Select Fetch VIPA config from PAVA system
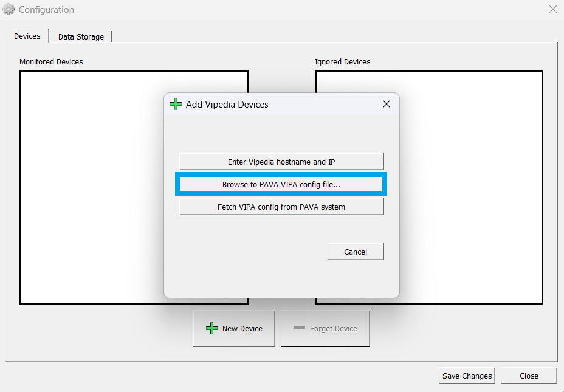Image resolution: width=564 pixels, height=392 pixels. 281,207
